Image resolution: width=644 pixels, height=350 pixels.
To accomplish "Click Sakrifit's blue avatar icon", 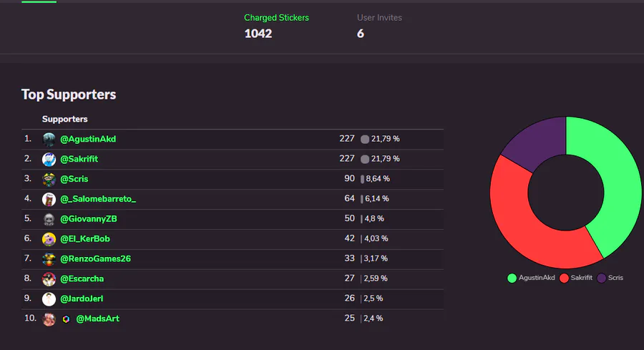I will (49, 159).
